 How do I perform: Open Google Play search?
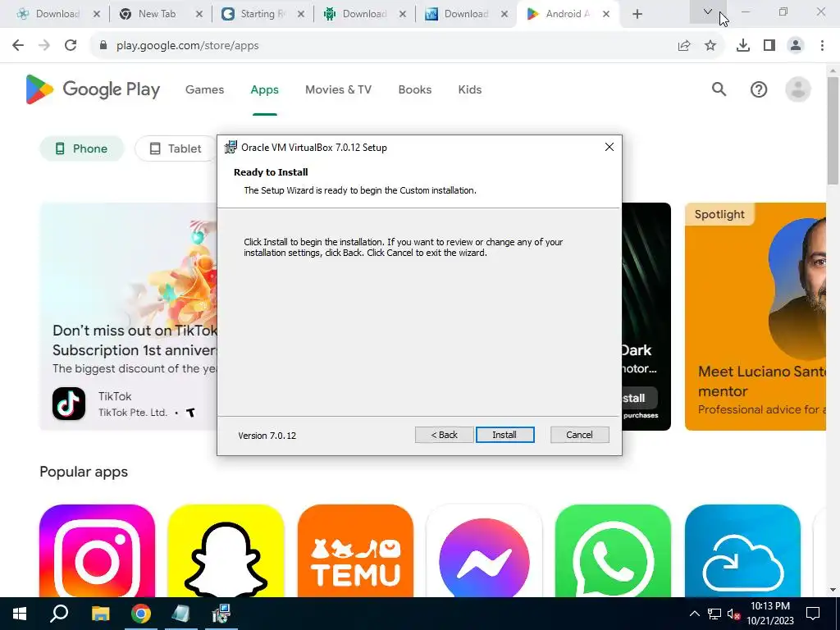719,89
